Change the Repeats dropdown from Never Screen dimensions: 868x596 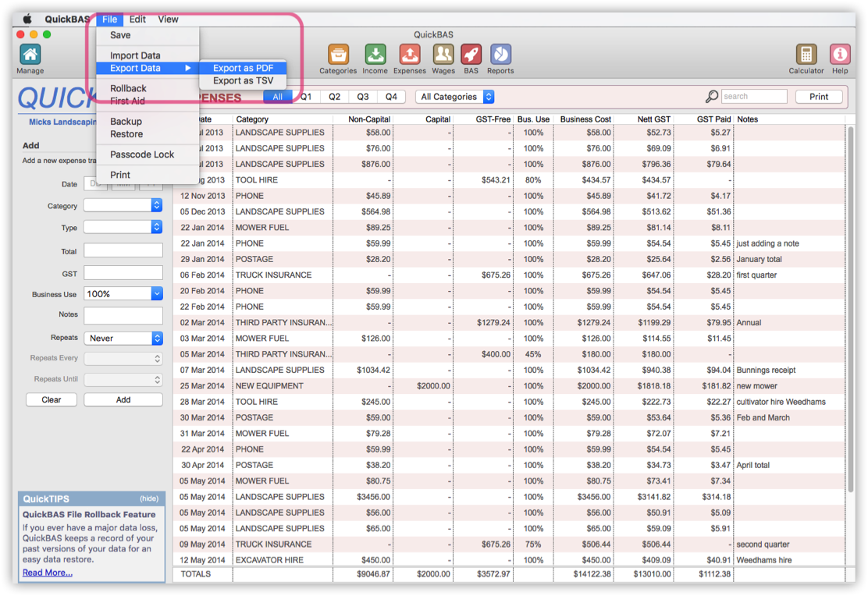pyautogui.click(x=122, y=338)
